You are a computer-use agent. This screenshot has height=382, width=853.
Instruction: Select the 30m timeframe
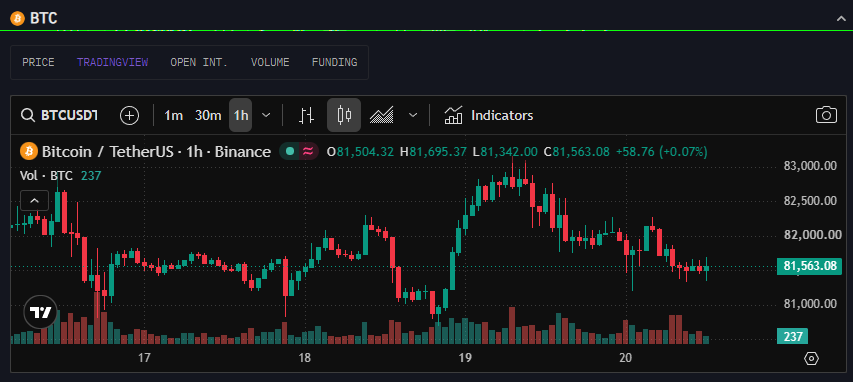(208, 115)
